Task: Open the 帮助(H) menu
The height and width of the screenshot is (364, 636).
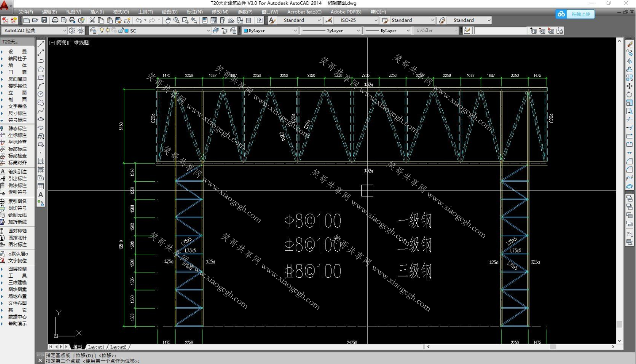Action: (x=378, y=12)
